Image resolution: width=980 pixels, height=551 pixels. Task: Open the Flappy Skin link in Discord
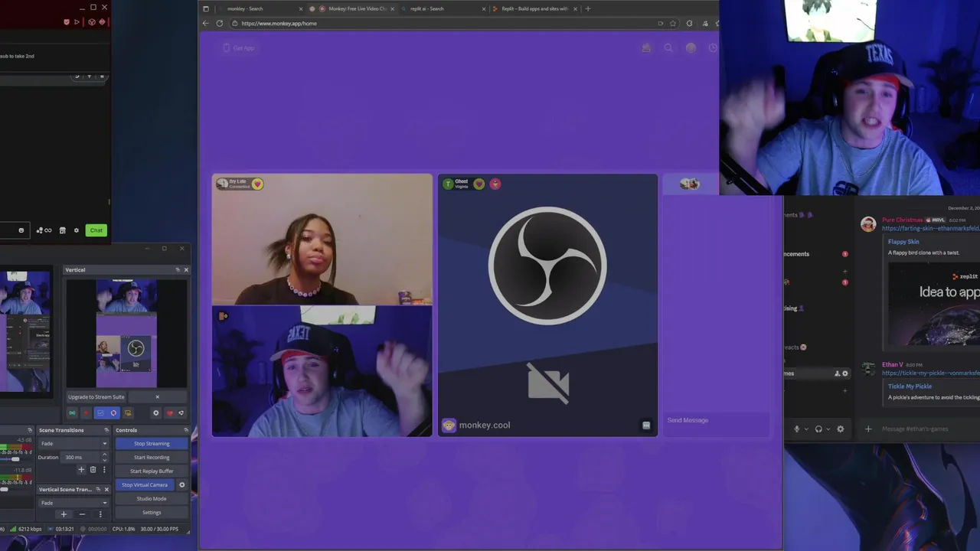[x=903, y=242]
